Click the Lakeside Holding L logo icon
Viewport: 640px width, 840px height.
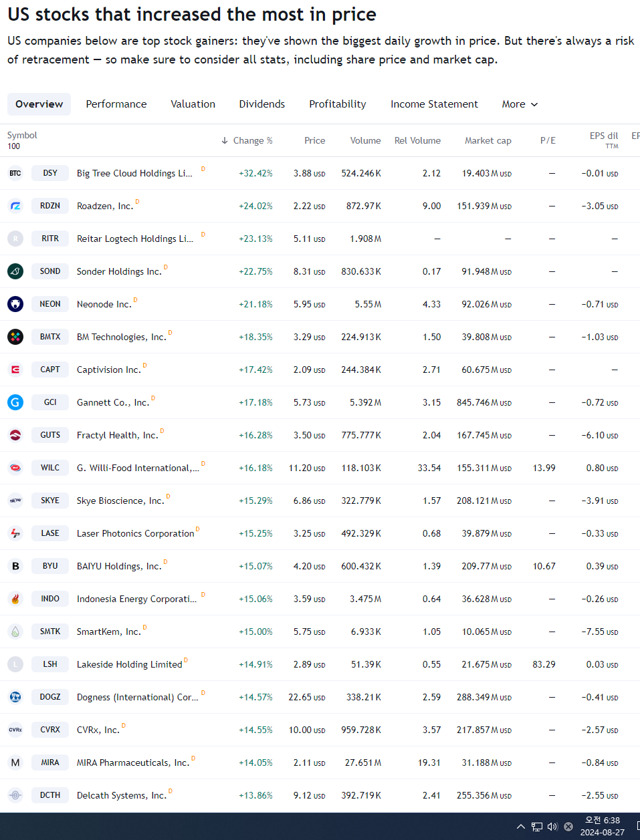pos(15,664)
